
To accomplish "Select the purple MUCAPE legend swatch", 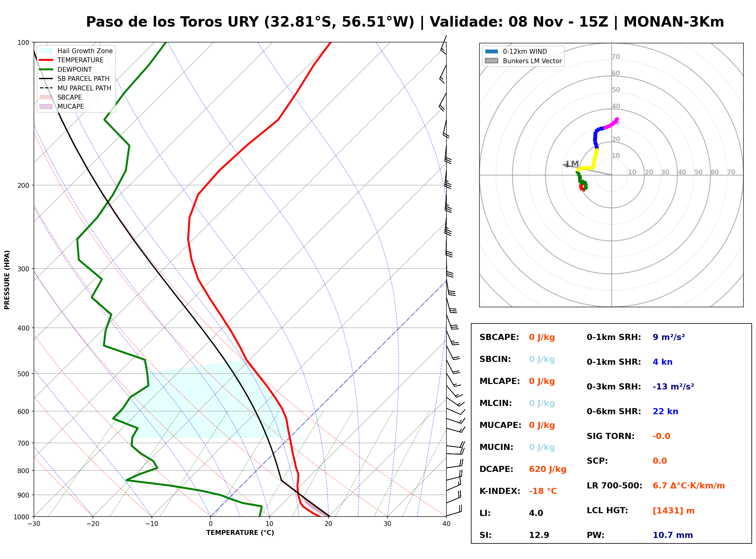I will coord(46,106).
